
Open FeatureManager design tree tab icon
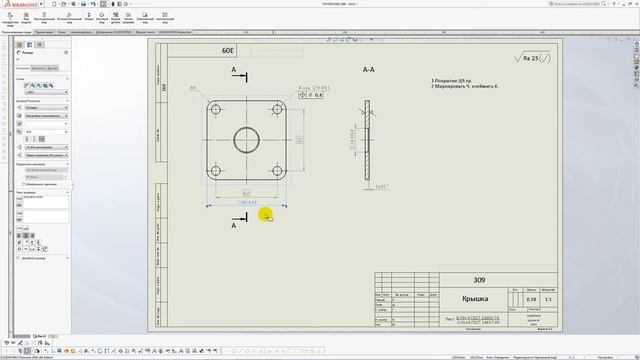click(19, 44)
